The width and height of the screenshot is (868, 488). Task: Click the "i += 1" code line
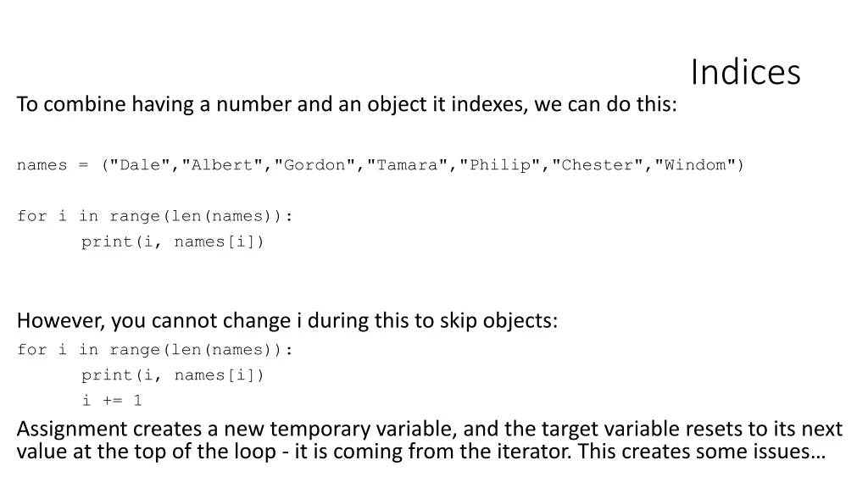click(x=112, y=400)
